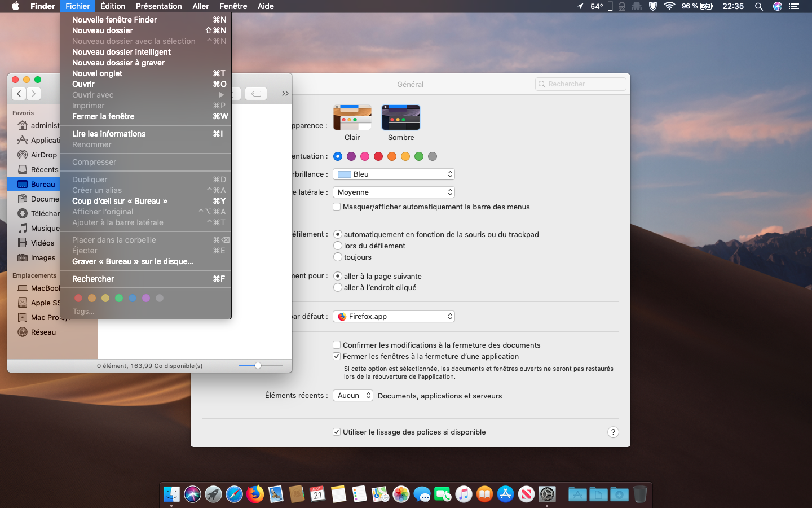Expand the default browser Firefox.app dropdown

point(394,317)
